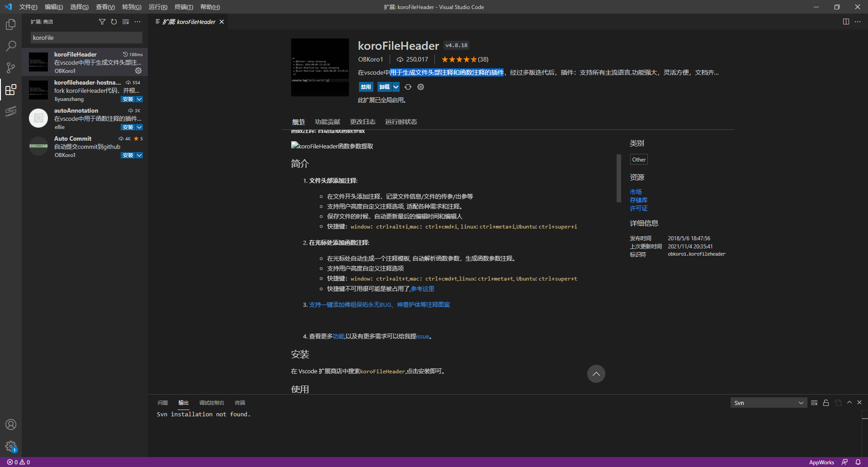Screen dimensions: 868x467
Task: Open the 转到(G) menu
Action: coord(132,7)
